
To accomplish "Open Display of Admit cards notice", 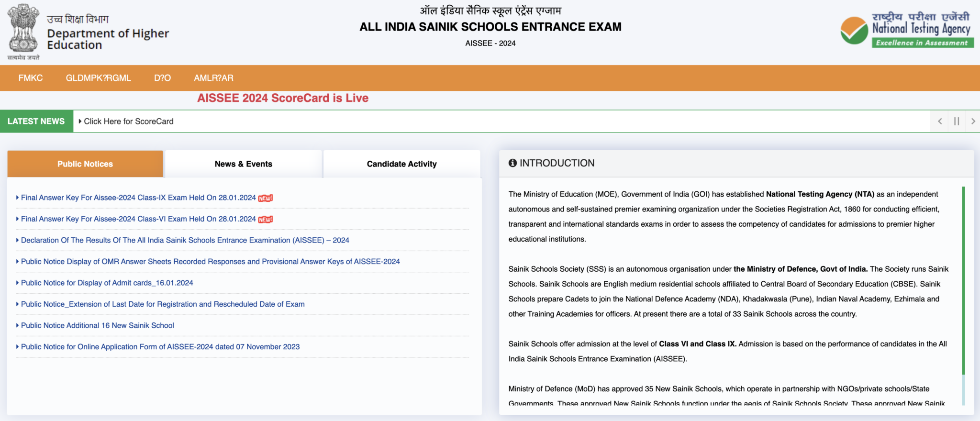I will coord(107,283).
